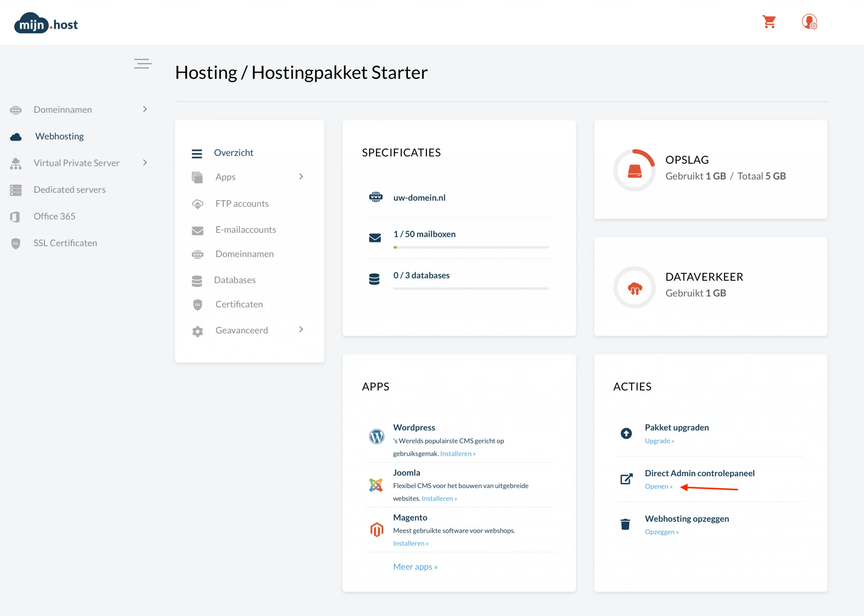
Task: Click the WordPress logo icon
Action: coord(376,436)
